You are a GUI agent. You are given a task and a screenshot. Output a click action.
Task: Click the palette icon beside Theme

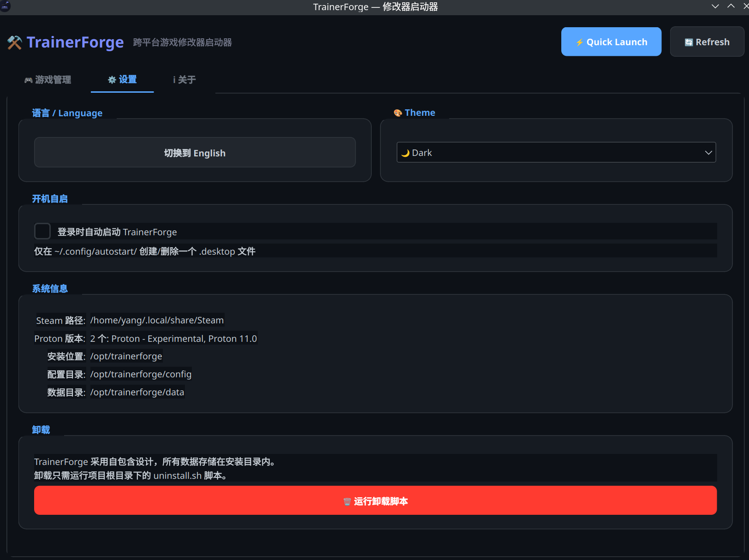pos(398,113)
